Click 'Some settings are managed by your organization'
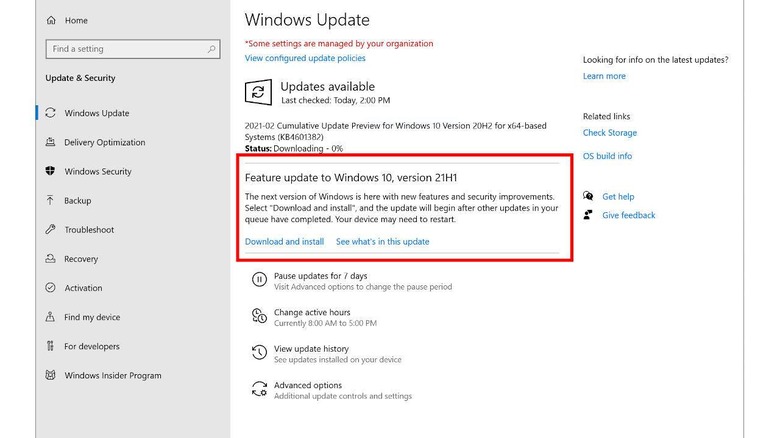 pyautogui.click(x=339, y=43)
